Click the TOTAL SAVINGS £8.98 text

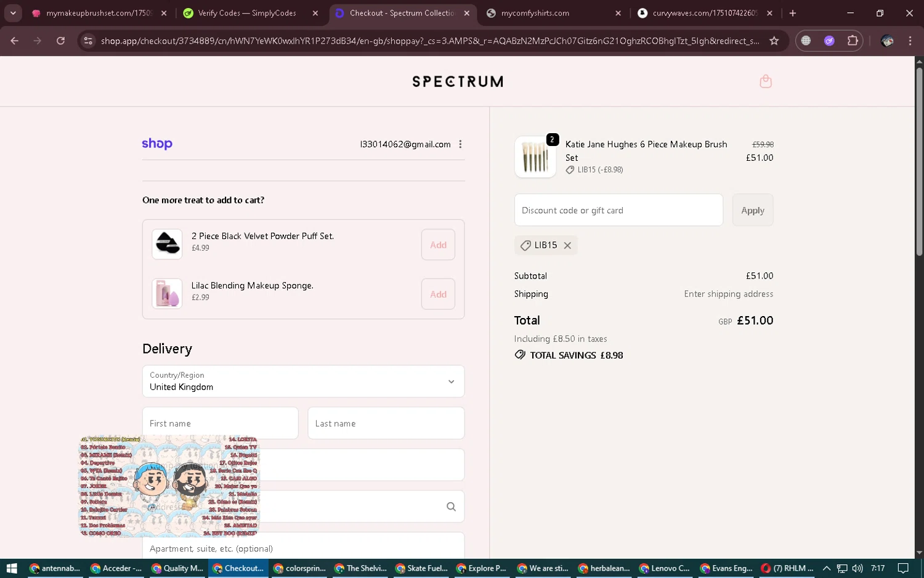click(x=577, y=356)
